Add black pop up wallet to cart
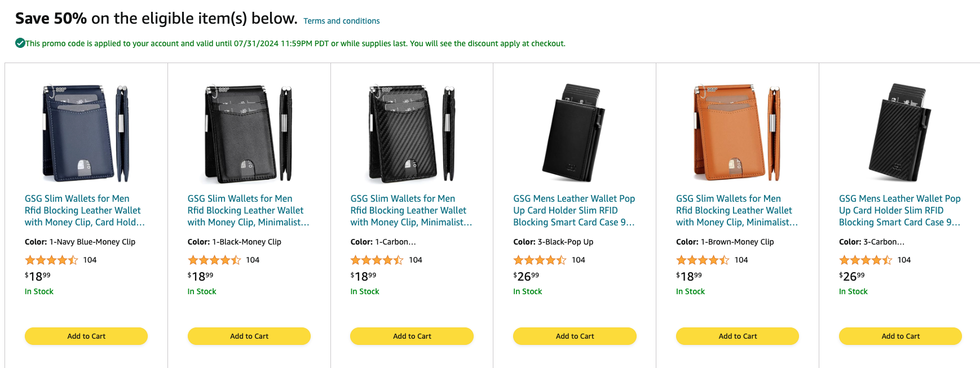 tap(575, 336)
